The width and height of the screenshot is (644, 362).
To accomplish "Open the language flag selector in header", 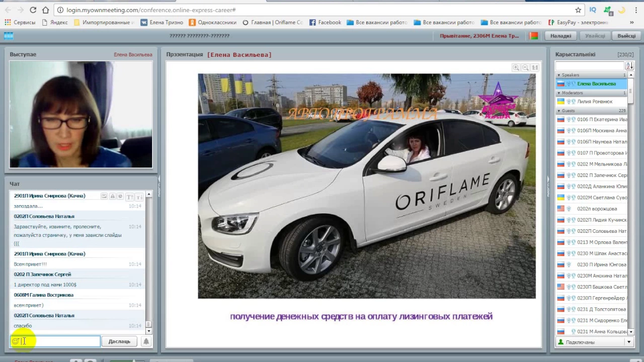I will coord(534,36).
